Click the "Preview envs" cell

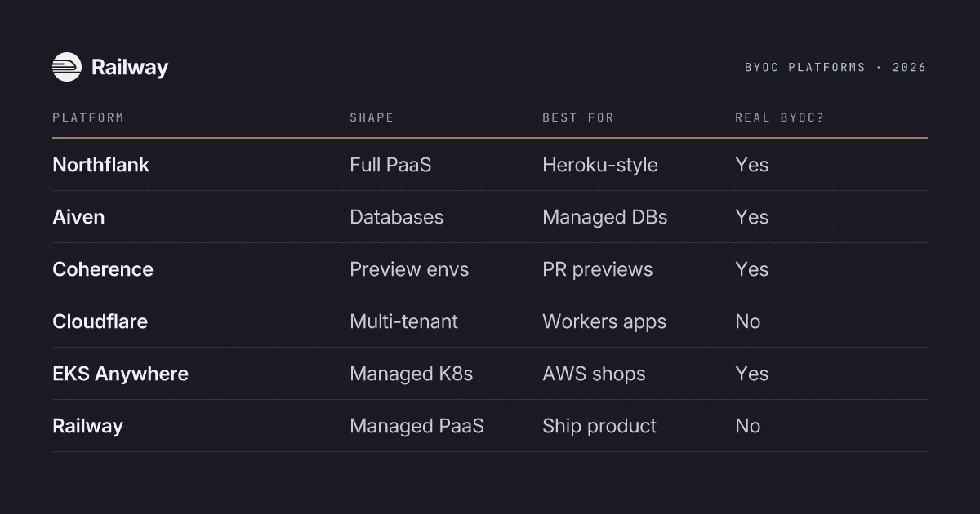[409, 269]
